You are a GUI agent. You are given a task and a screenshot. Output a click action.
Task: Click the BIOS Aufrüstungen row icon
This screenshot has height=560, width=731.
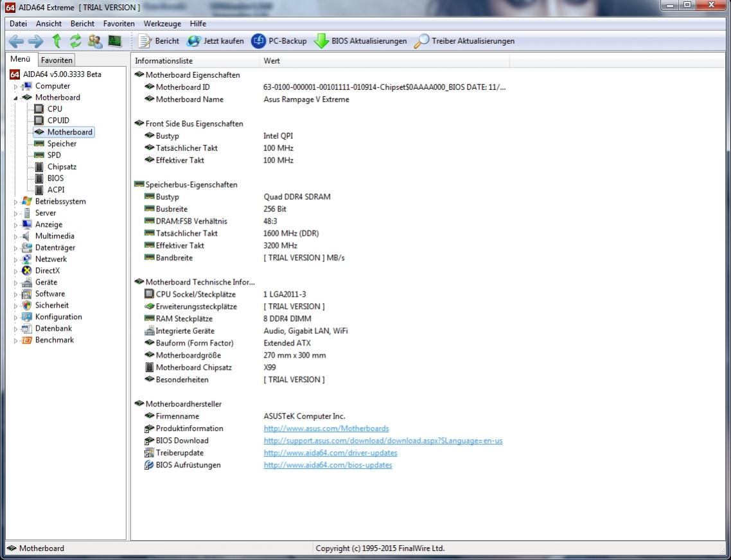tap(149, 465)
